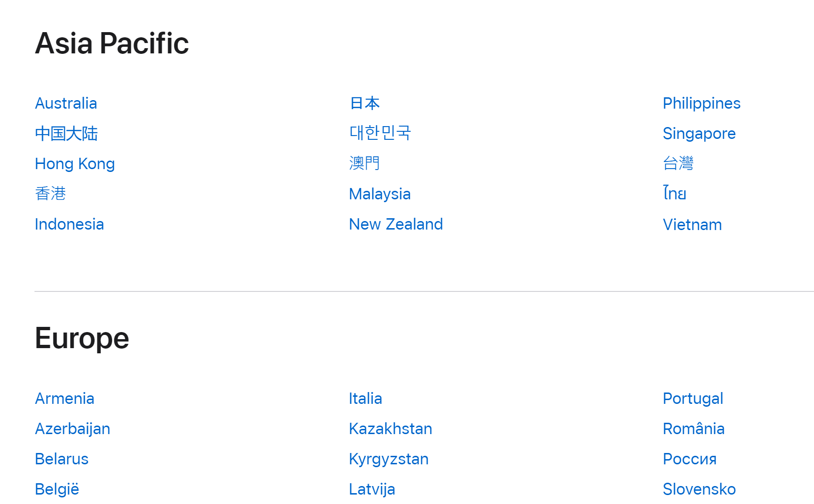The width and height of the screenshot is (814, 504).
Task: Choose the 日本 region link
Action: coord(365,103)
